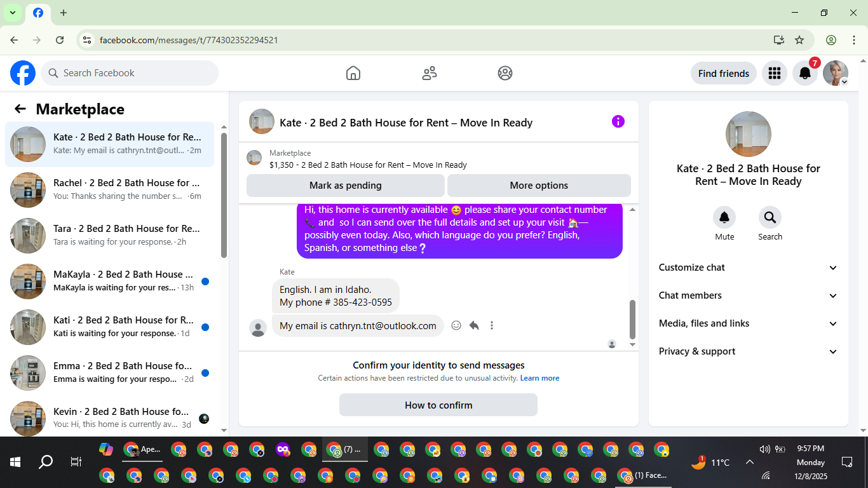The width and height of the screenshot is (868, 488).
Task: Open volume control in system tray
Action: 764,449
